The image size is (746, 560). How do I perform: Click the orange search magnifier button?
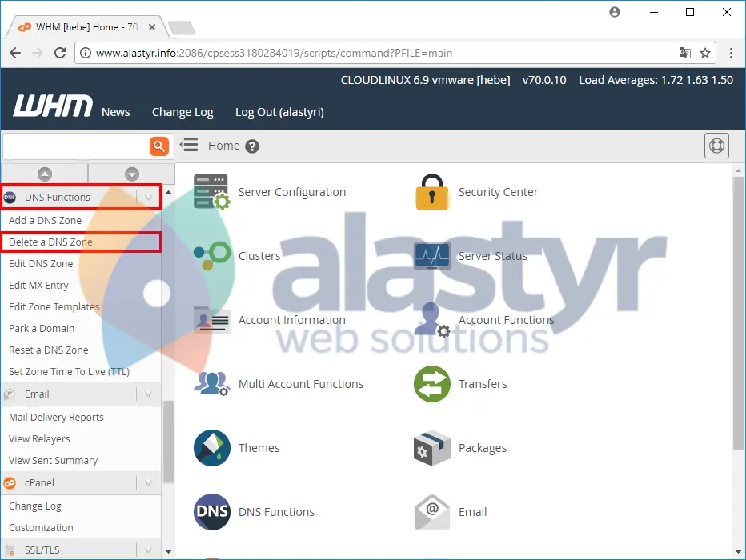159,146
